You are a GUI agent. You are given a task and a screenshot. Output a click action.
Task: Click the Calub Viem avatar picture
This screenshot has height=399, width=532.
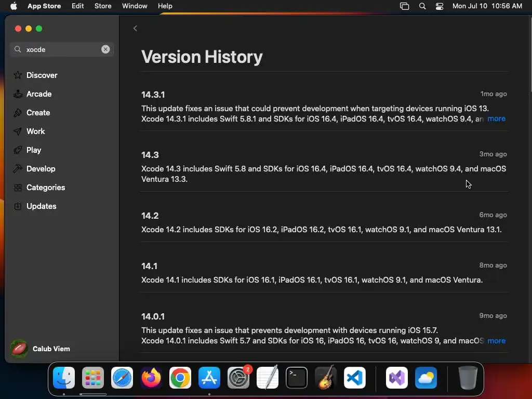(19, 349)
